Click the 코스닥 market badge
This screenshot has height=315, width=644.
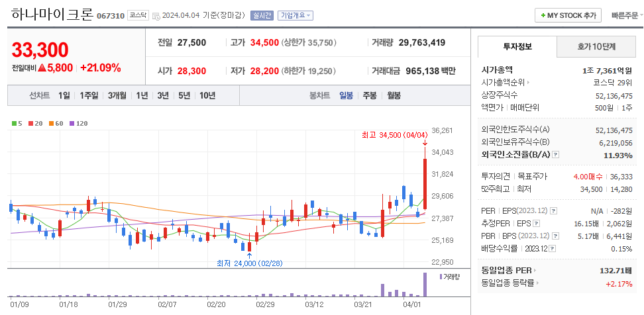click(x=138, y=15)
